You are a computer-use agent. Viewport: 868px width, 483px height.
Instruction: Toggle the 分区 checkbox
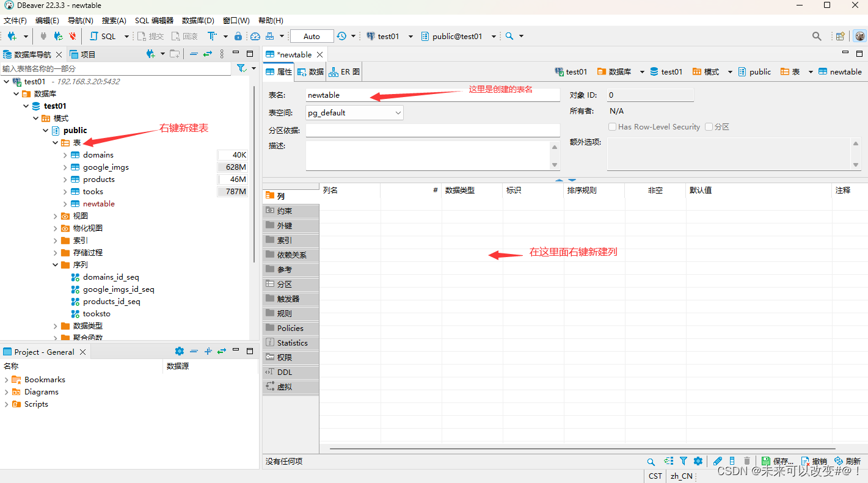709,127
